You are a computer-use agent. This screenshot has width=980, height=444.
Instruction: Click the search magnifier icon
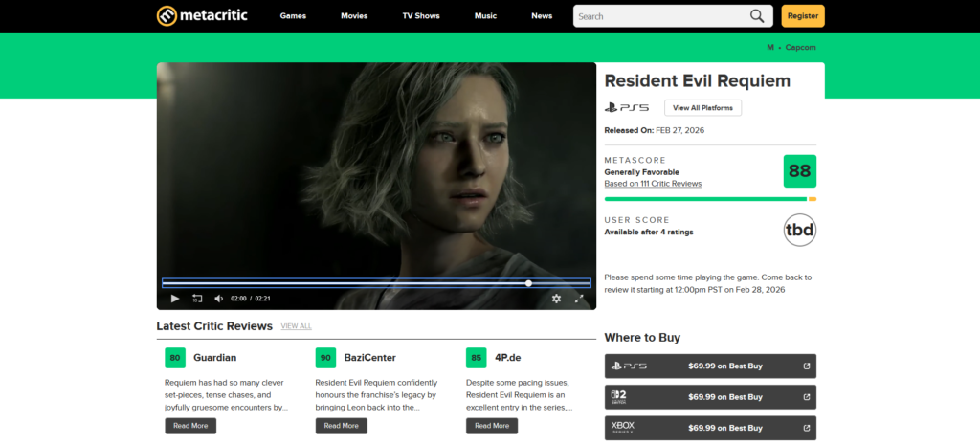757,16
